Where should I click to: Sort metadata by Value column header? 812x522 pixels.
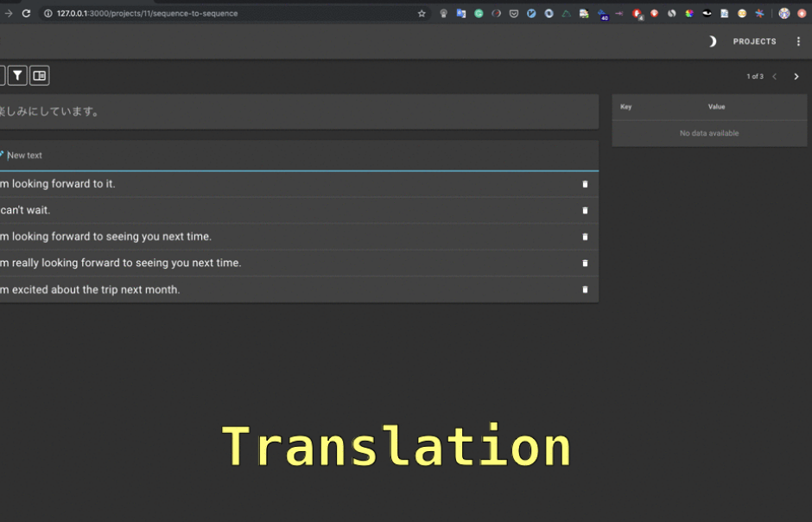click(x=716, y=107)
